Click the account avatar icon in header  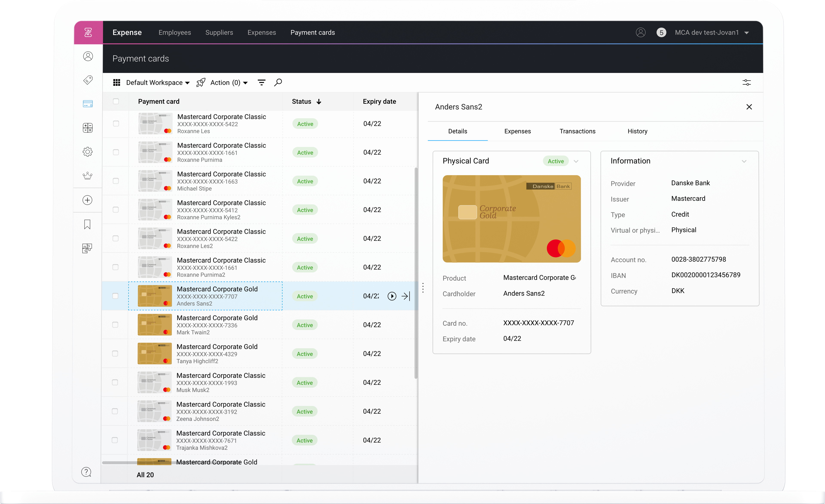[x=640, y=32]
